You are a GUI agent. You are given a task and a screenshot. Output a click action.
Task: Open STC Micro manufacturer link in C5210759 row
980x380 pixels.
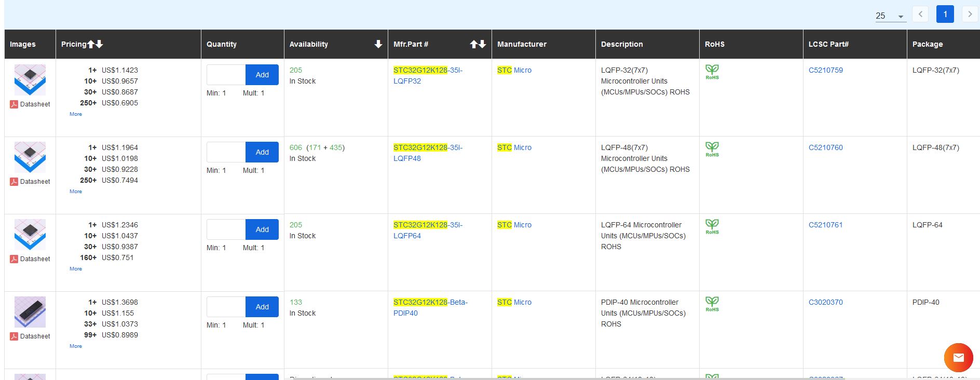point(514,70)
